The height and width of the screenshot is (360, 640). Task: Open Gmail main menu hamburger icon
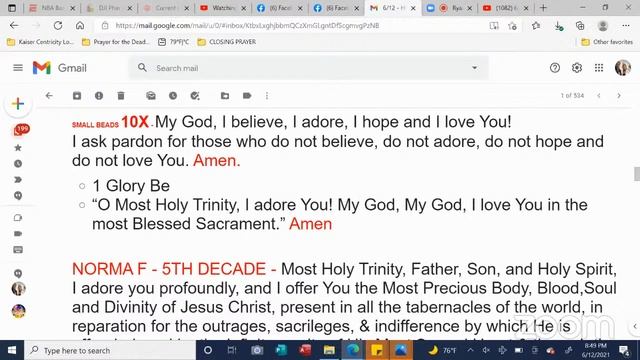18,68
